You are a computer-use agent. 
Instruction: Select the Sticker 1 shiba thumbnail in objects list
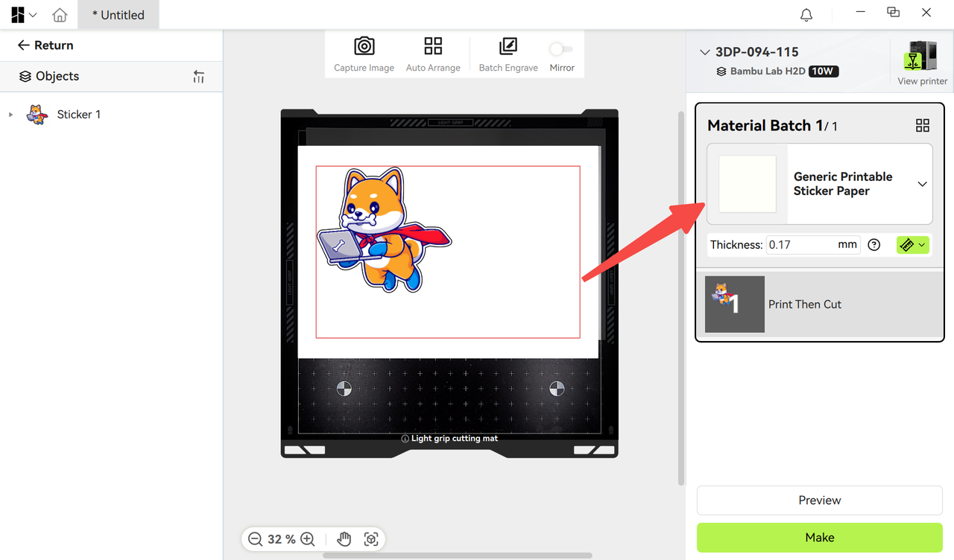pyautogui.click(x=37, y=115)
